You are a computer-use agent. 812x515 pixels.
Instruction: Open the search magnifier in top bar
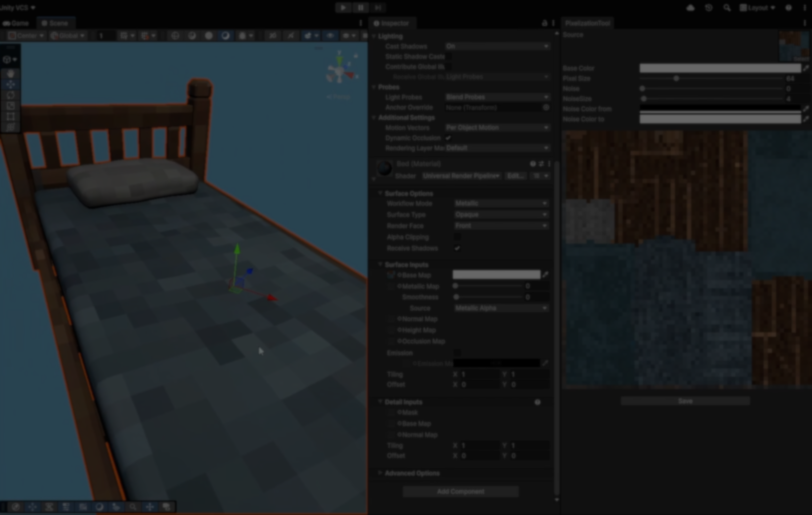point(727,8)
